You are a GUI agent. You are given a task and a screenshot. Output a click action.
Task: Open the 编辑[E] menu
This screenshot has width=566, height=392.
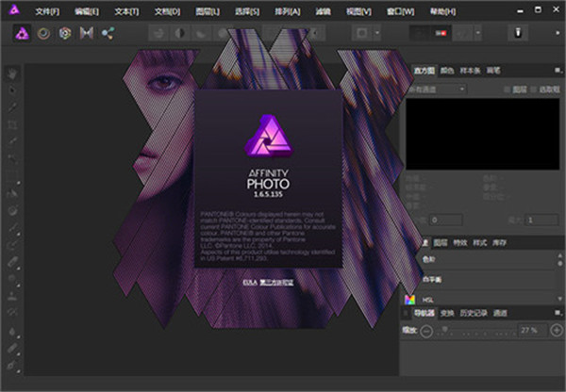tap(87, 11)
